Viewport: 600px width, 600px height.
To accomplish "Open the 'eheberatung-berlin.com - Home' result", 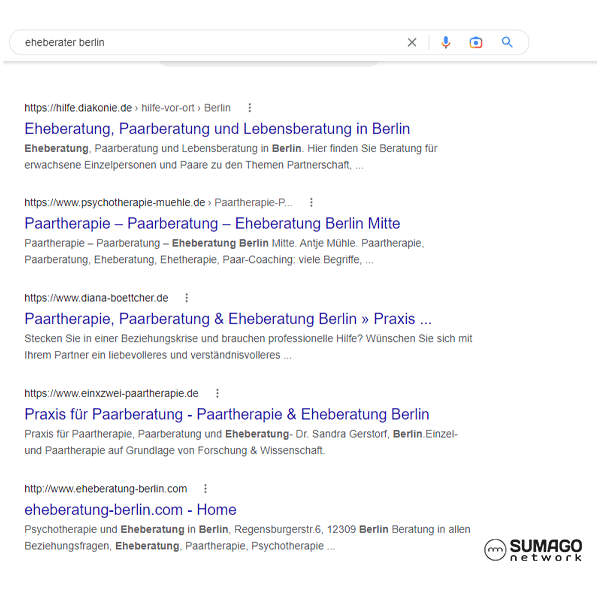I will tap(130, 510).
